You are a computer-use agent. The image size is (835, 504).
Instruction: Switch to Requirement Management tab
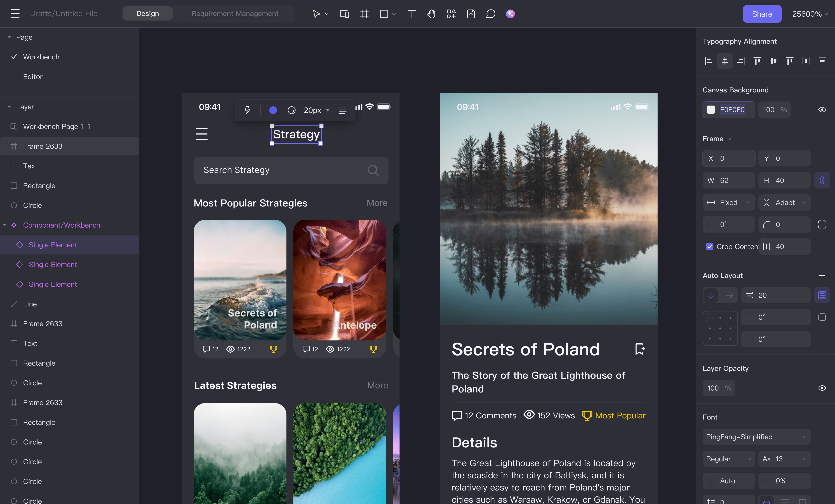pos(234,14)
